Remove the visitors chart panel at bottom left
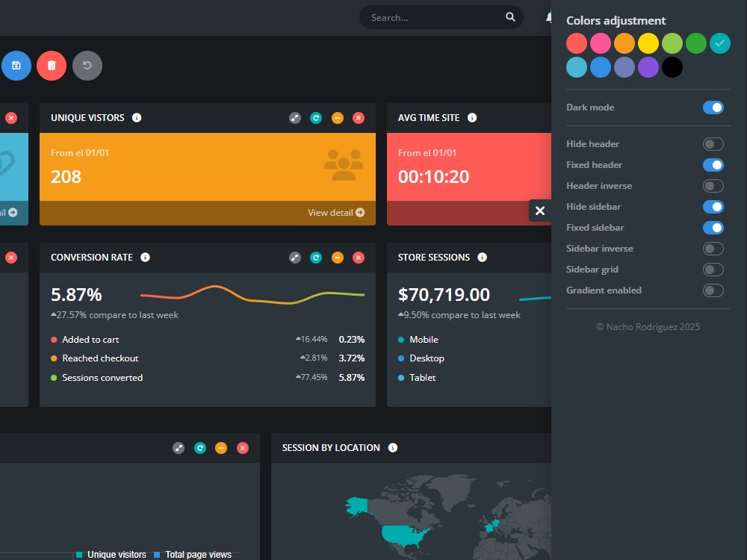This screenshot has height=560, width=747. 243,448
